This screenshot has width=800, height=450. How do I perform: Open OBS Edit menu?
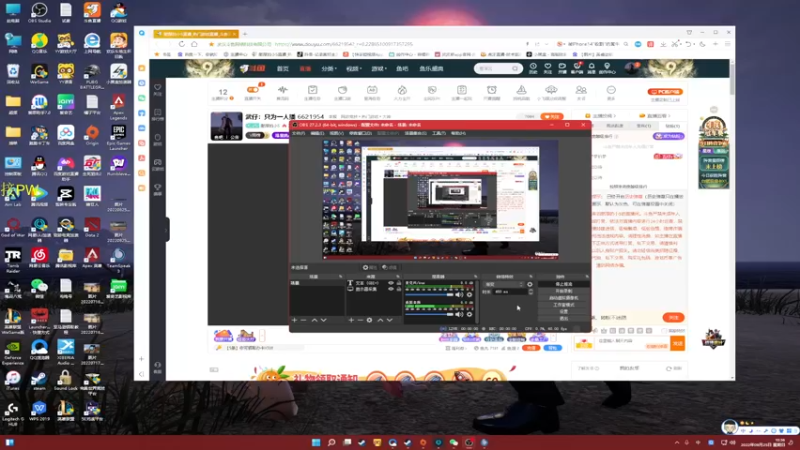tap(317, 134)
